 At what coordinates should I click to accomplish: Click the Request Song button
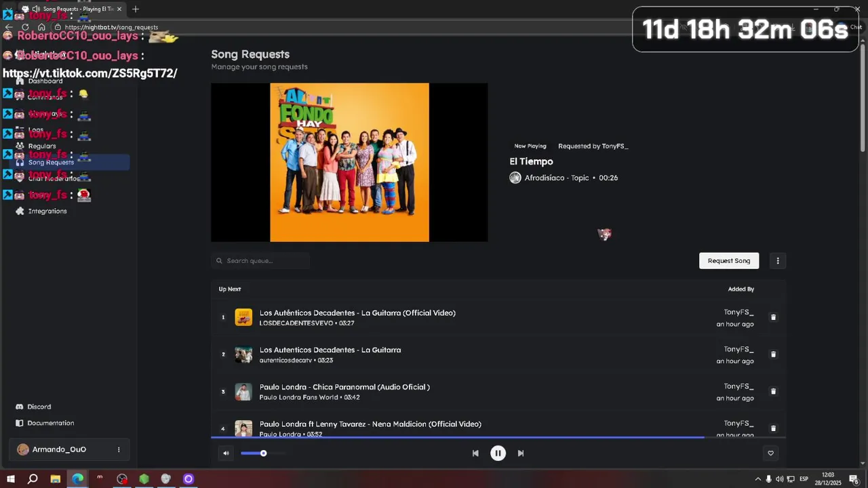729,261
